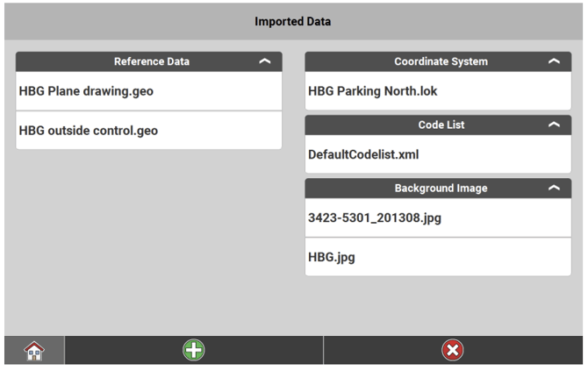This screenshot has height=371, width=588.
Task: Collapse the Reference Data section using its chevron
Action: 265,62
